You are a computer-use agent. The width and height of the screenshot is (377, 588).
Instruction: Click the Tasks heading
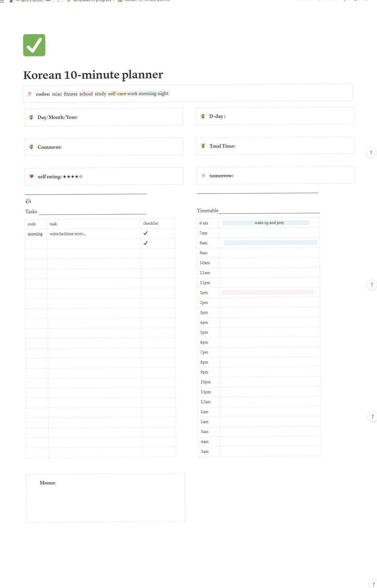31,212
